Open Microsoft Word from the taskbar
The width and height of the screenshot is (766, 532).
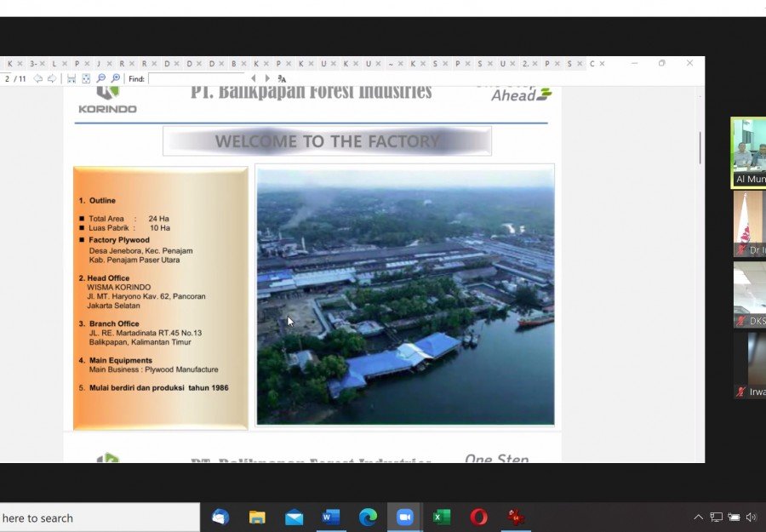click(x=331, y=518)
